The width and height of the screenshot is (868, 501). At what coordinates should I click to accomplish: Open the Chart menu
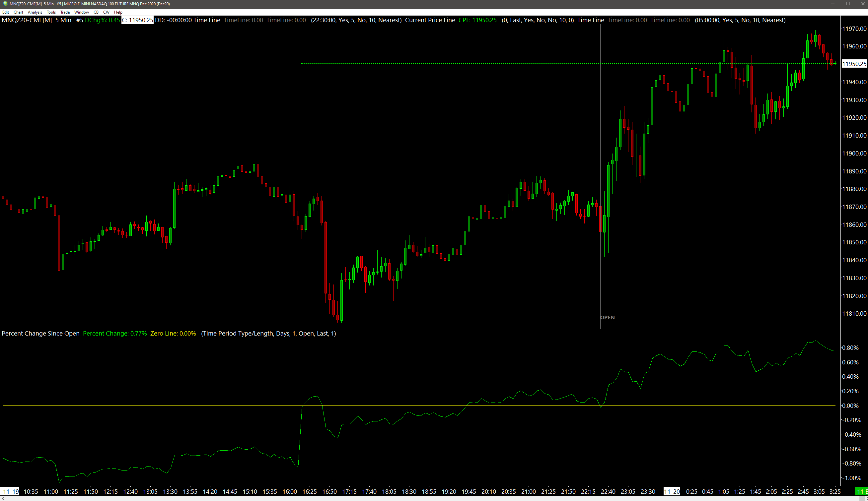pos(18,12)
